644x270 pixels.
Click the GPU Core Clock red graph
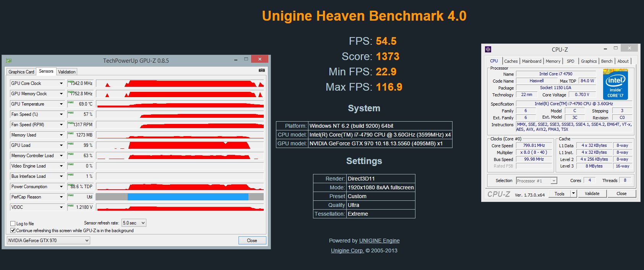point(180,83)
